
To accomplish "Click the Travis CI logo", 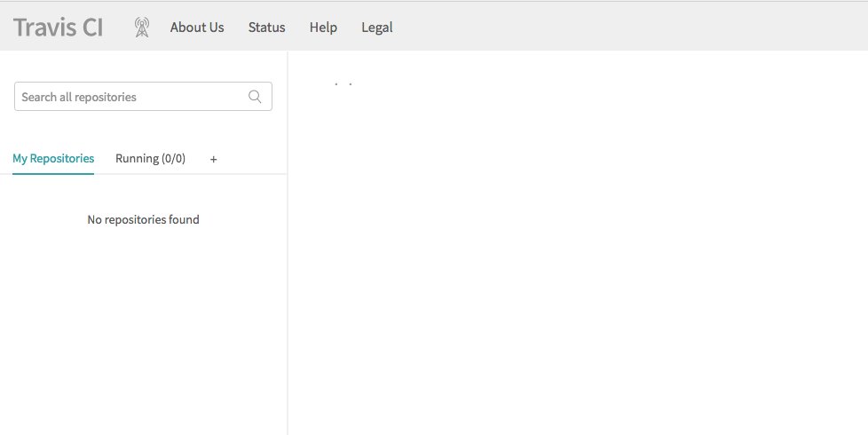I will 58,28.
